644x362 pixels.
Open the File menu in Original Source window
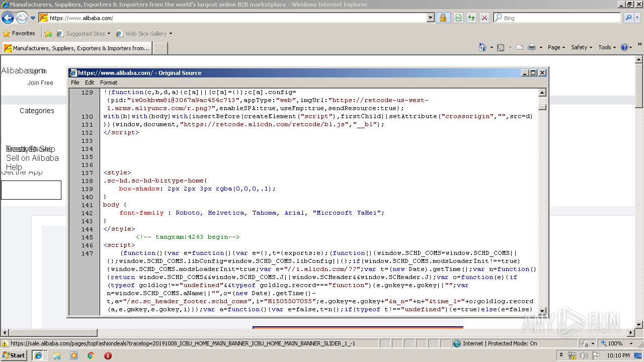click(x=75, y=82)
